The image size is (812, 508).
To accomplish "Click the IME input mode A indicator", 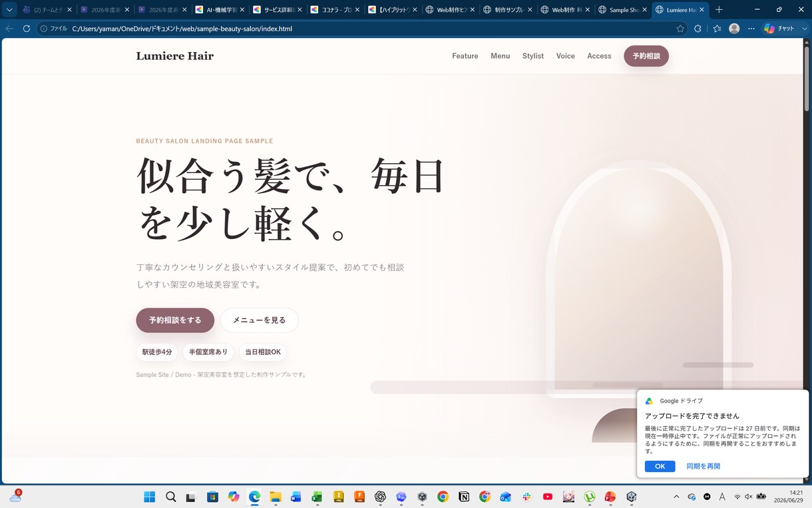I will point(722,497).
